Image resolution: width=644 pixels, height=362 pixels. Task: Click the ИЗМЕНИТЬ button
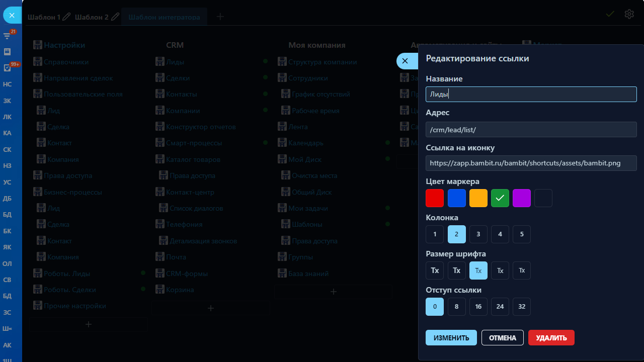tap(452, 338)
